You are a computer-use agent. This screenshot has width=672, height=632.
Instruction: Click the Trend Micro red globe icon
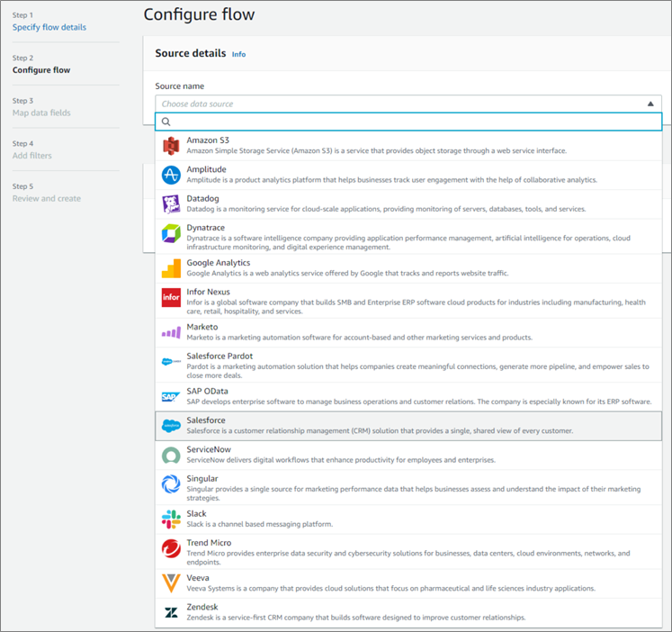(171, 548)
